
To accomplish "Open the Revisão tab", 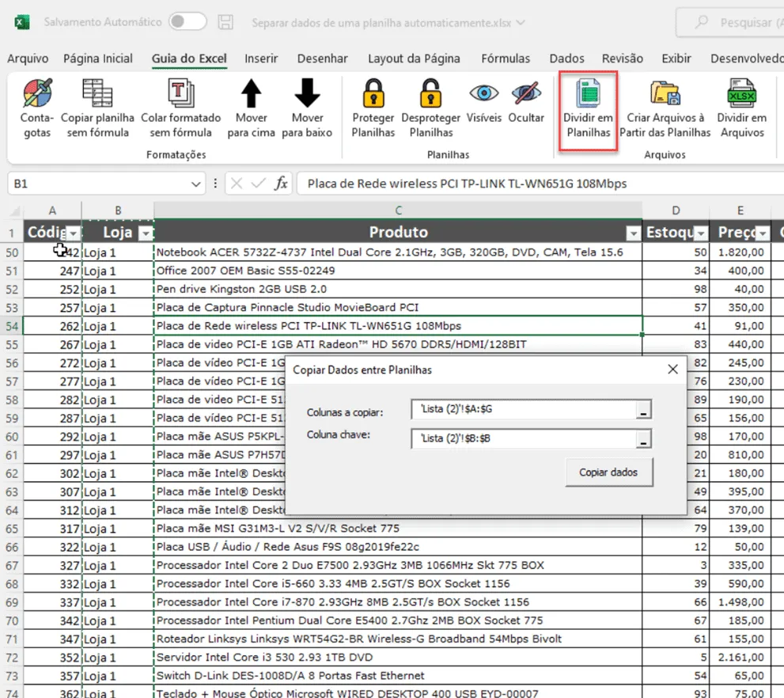I will (x=623, y=59).
